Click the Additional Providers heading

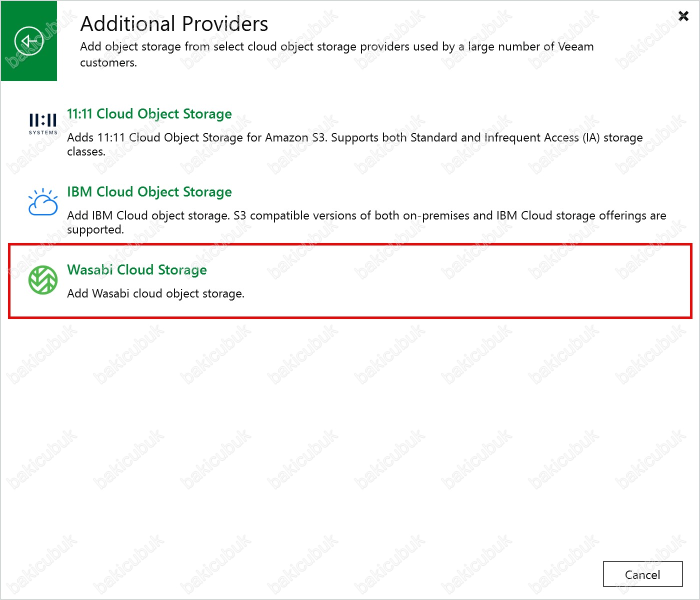[174, 24]
